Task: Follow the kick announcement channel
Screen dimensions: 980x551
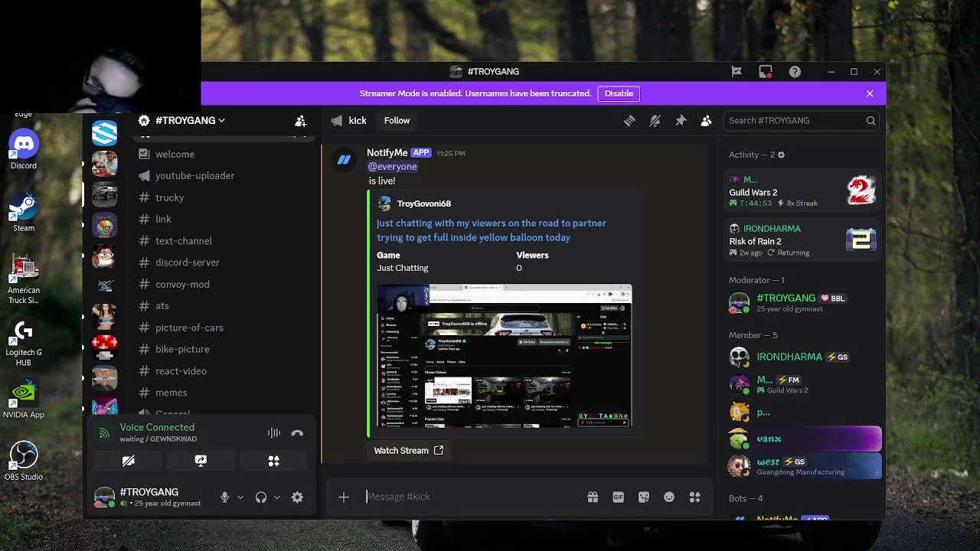Action: click(x=397, y=121)
